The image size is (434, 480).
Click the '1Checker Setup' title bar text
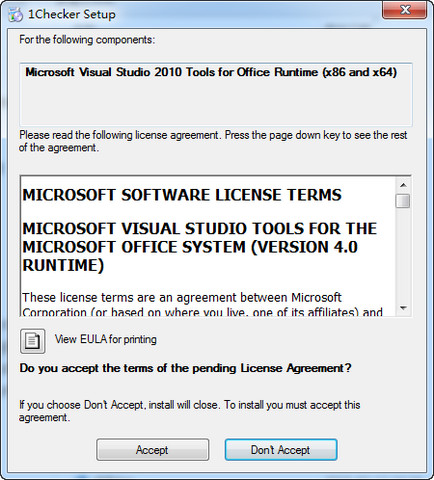click(72, 14)
